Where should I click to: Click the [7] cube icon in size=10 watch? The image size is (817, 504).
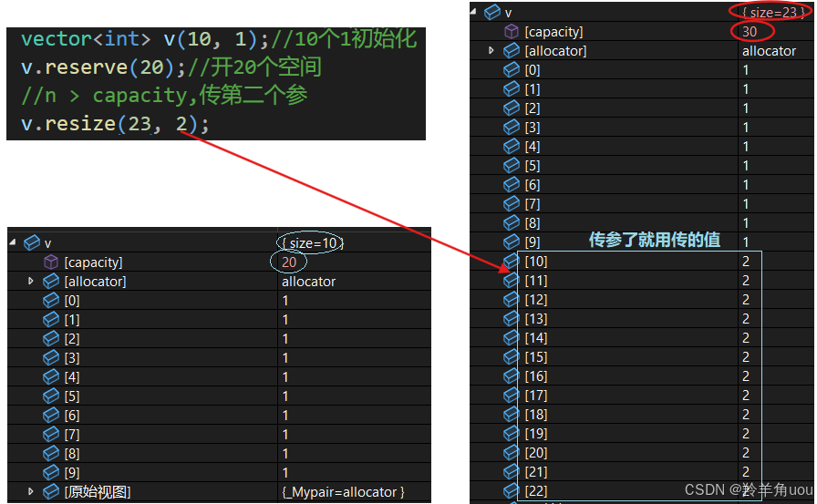(x=51, y=434)
